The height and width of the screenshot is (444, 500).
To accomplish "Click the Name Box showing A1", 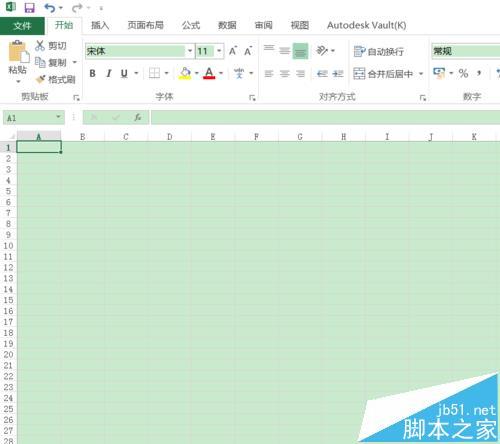I will tap(34, 118).
